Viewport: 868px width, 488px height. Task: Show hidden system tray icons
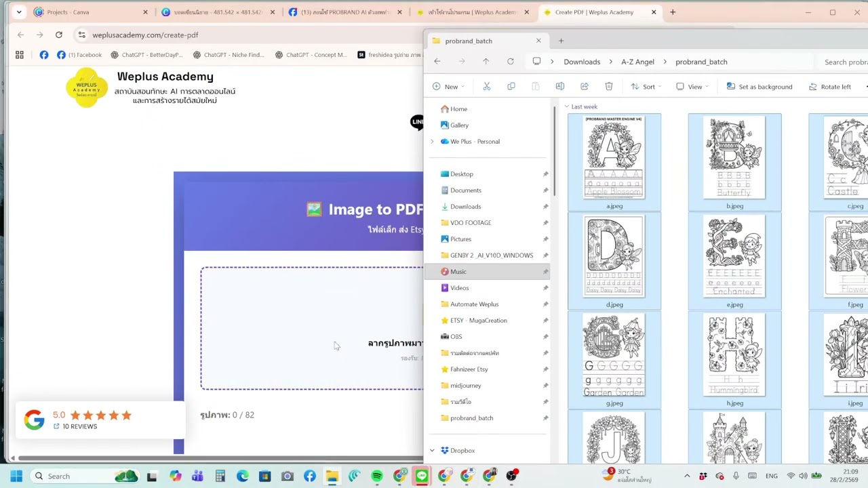point(687,476)
